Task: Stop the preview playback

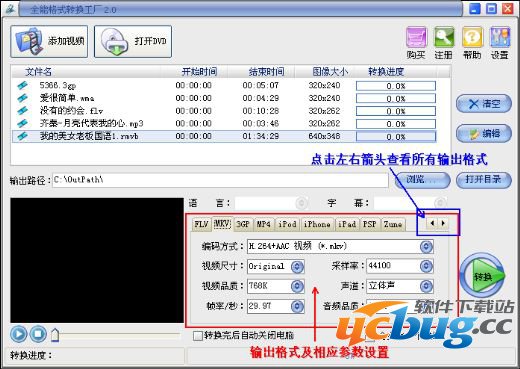Action: pos(38,334)
